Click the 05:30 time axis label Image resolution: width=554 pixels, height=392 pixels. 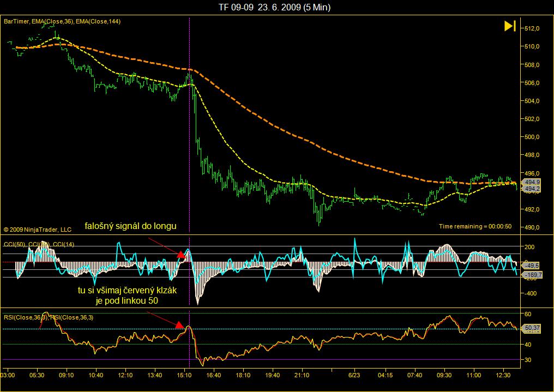[x=37, y=375]
